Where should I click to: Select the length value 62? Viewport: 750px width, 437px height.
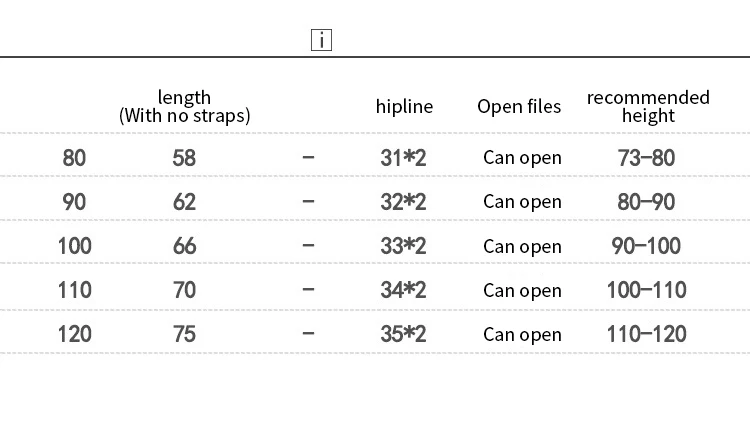coord(184,201)
